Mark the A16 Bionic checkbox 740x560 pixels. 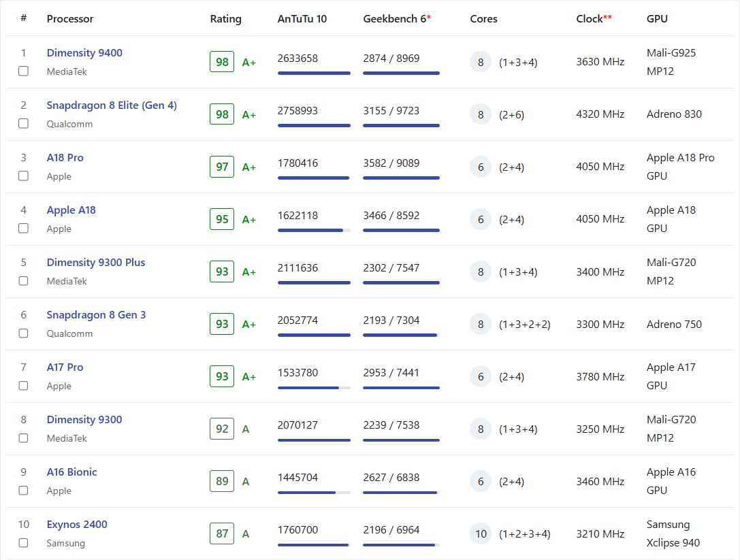(x=24, y=490)
